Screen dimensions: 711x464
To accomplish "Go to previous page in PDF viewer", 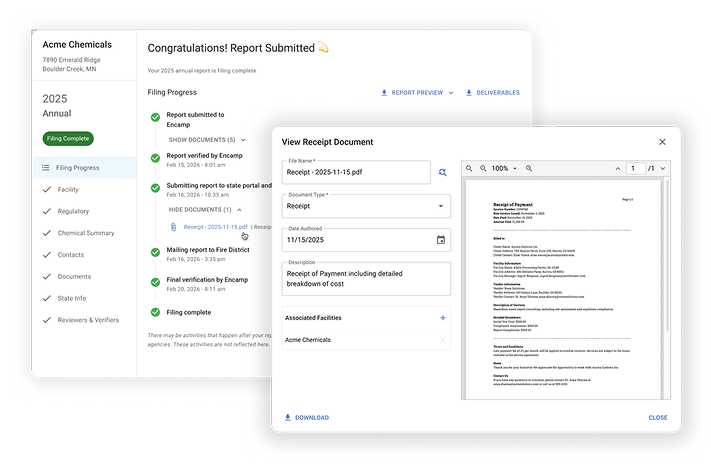I will [617, 169].
